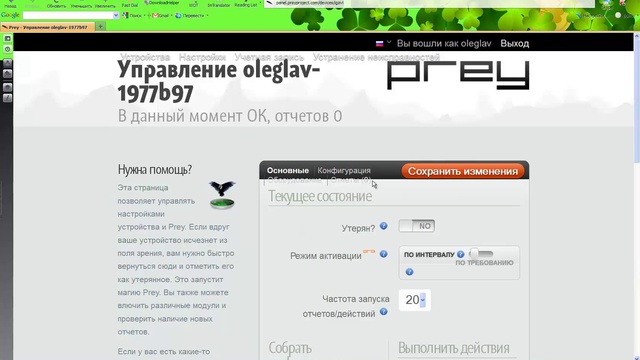Screen dimensions: 640x360
Task: Click the DownloadHelper toolbar icon
Action: click(x=162, y=2)
